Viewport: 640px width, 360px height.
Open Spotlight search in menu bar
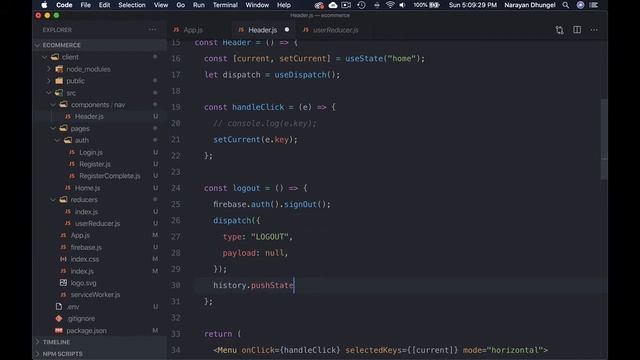point(565,5)
